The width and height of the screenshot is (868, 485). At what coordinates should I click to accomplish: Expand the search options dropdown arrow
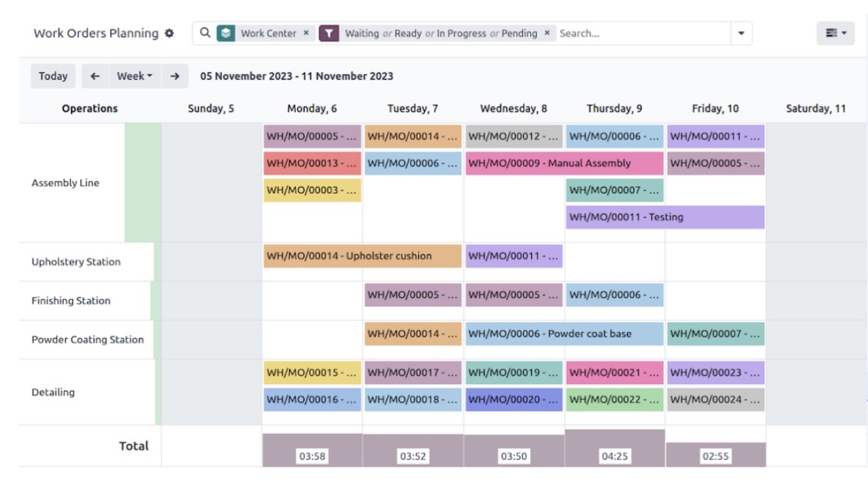[741, 33]
